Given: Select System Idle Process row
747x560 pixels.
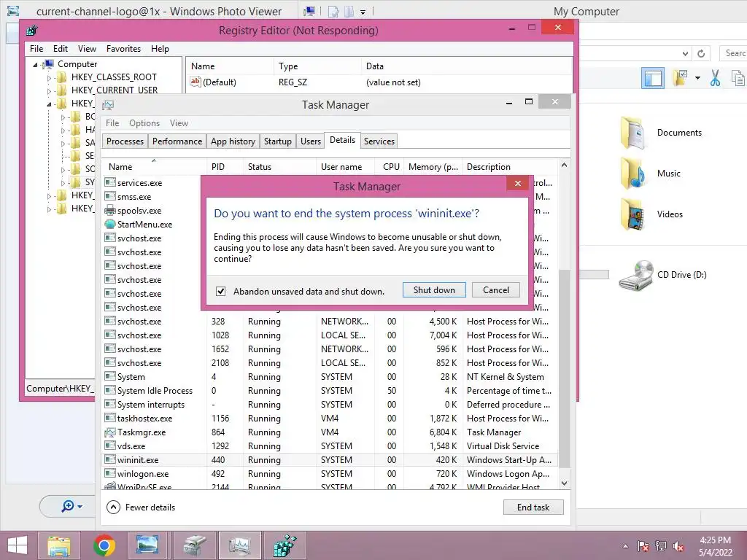Looking at the screenshot, I should [x=330, y=391].
